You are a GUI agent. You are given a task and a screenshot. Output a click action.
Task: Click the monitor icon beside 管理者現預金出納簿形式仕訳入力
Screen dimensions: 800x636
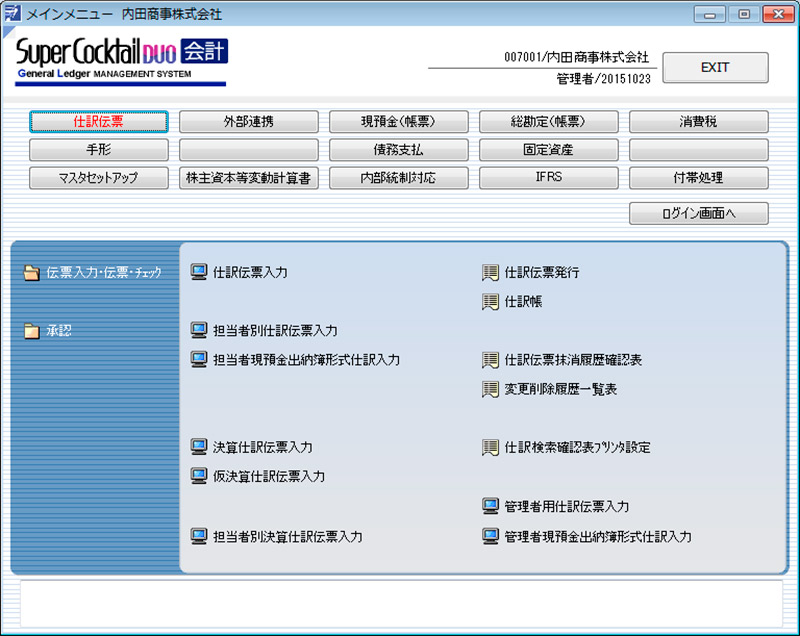pos(490,536)
